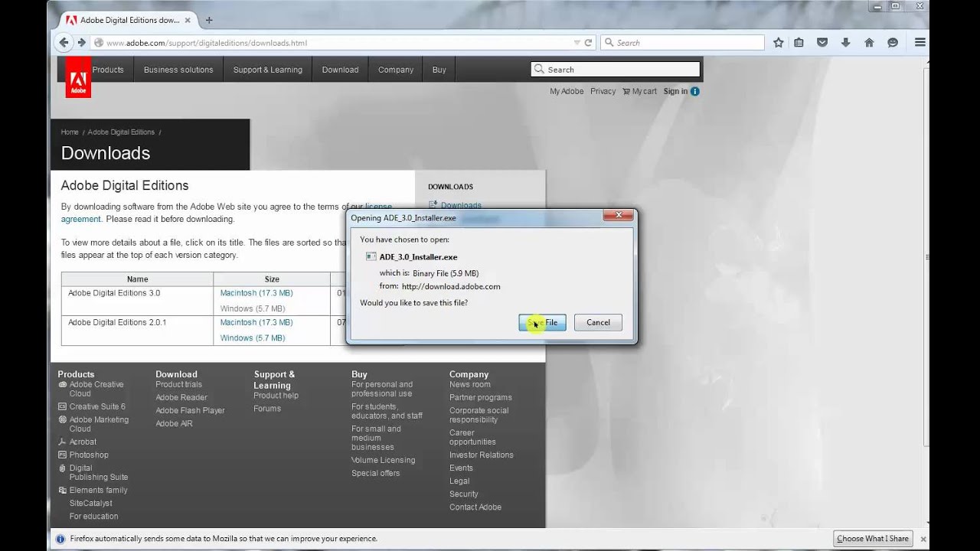Viewport: 980px width, 551px height.
Task: Click the Choose What I Share button
Action: (873, 539)
